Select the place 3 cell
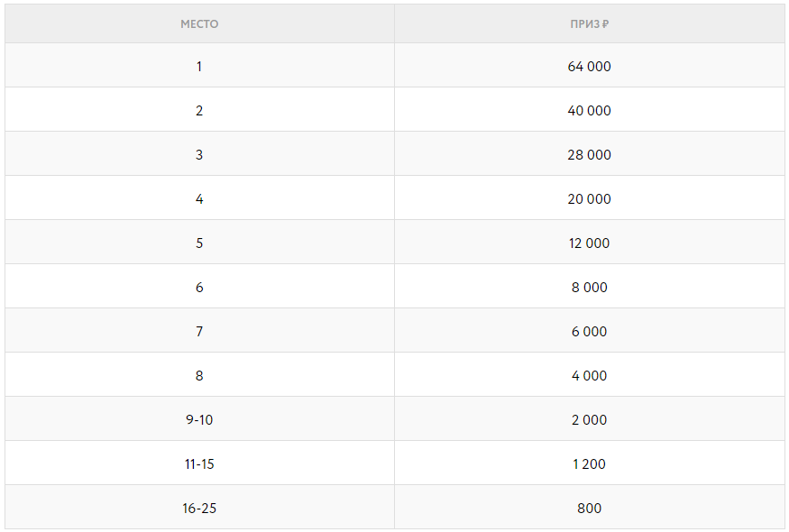 point(199,155)
